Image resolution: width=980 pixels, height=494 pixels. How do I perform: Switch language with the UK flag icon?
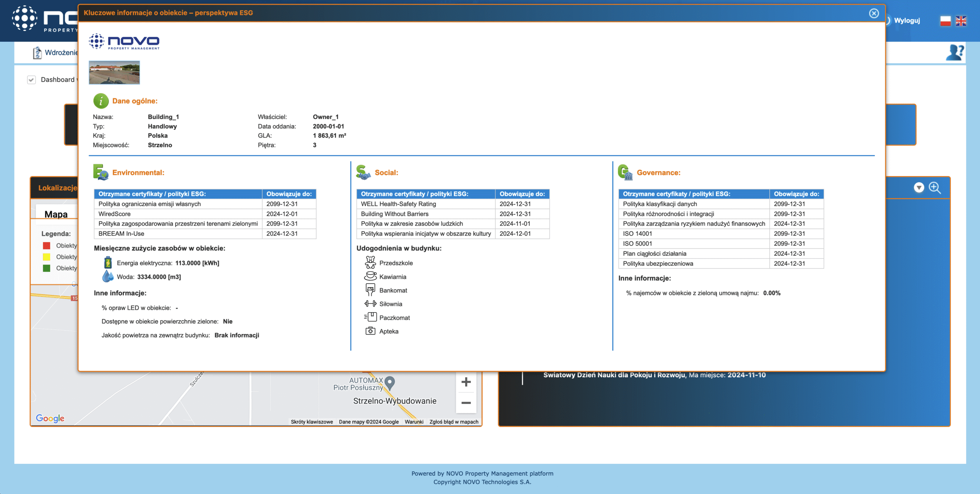pyautogui.click(x=961, y=21)
